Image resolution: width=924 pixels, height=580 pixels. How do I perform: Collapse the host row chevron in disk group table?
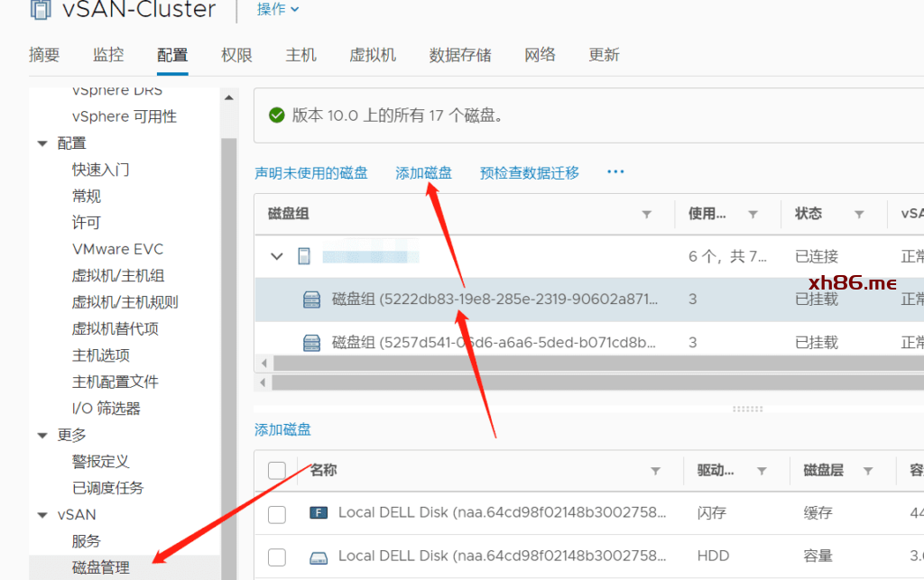276,256
